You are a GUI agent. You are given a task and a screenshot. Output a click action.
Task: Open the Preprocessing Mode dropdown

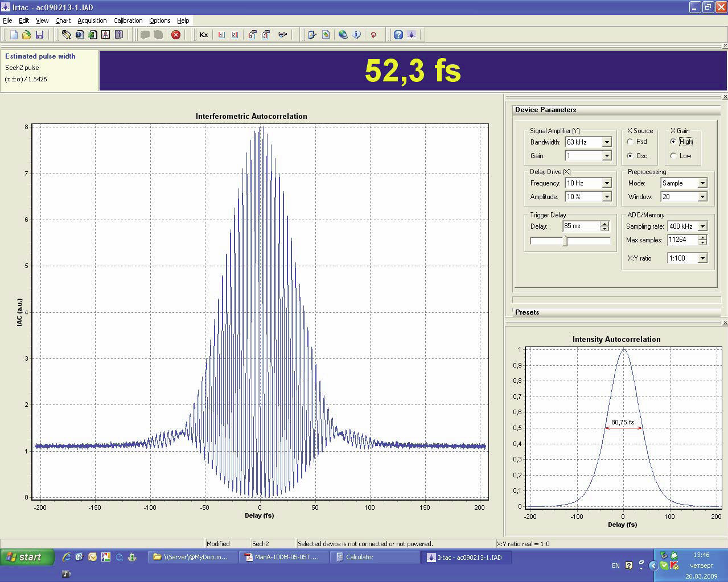click(x=702, y=183)
